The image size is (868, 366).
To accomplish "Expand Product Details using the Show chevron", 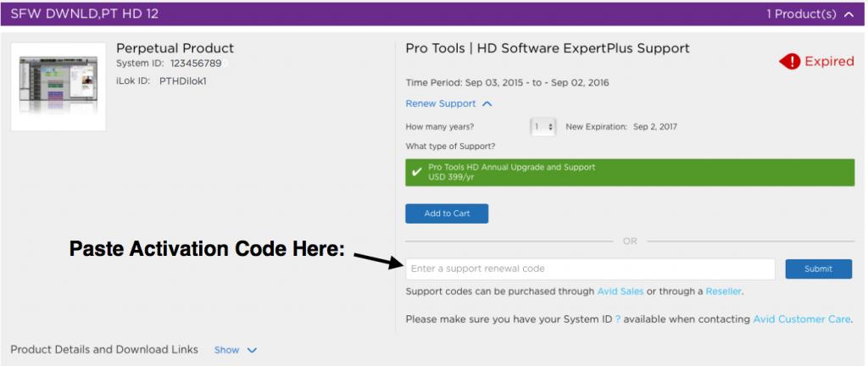I will pyautogui.click(x=252, y=350).
